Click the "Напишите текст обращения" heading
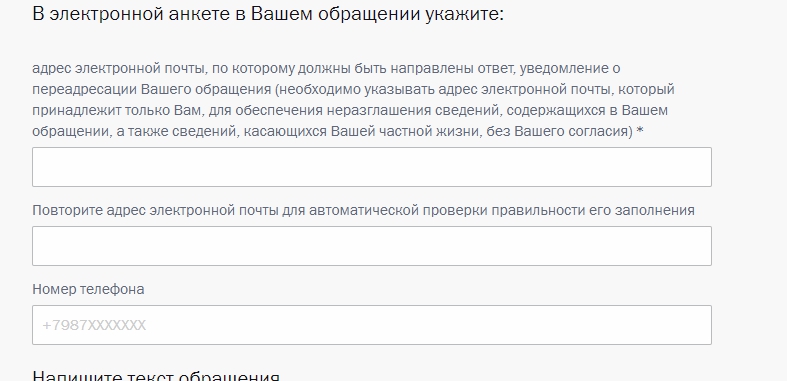 (156, 375)
